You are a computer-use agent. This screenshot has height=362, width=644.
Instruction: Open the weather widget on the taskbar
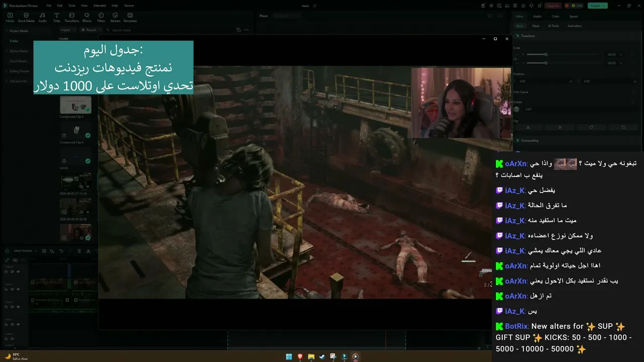tap(17, 356)
